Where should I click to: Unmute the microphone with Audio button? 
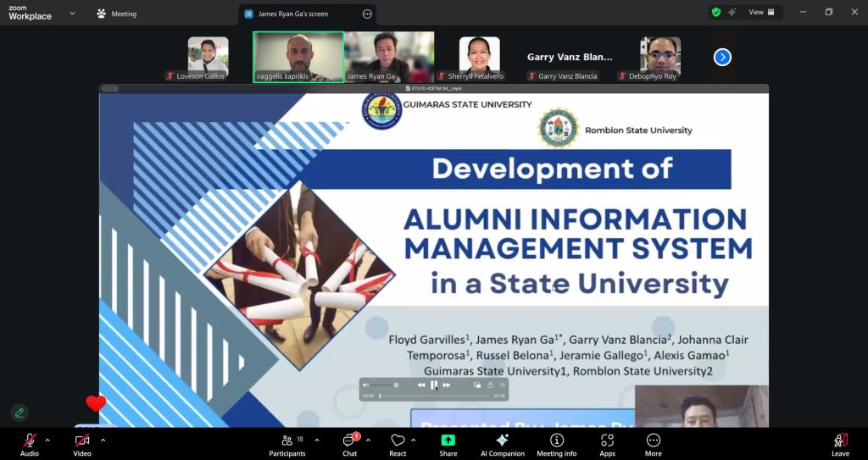click(30, 442)
